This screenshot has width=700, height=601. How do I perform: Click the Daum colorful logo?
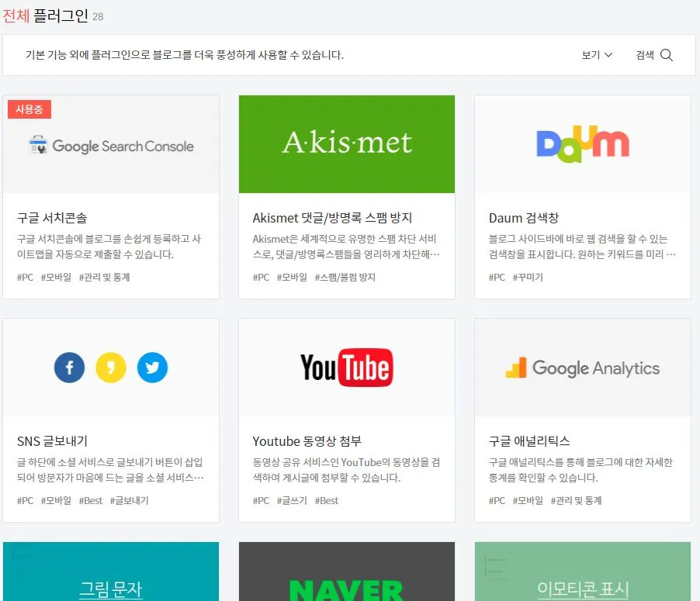pyautogui.click(x=583, y=144)
